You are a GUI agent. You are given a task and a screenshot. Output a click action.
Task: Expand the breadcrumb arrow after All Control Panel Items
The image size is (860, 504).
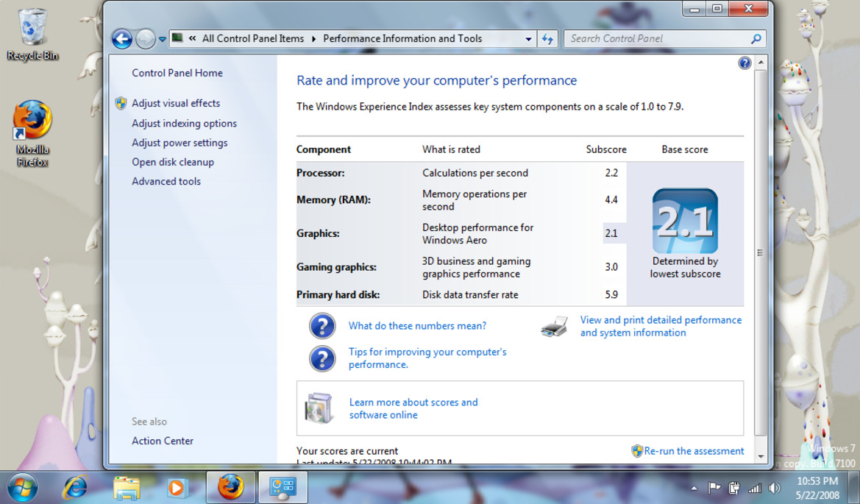coord(313,39)
